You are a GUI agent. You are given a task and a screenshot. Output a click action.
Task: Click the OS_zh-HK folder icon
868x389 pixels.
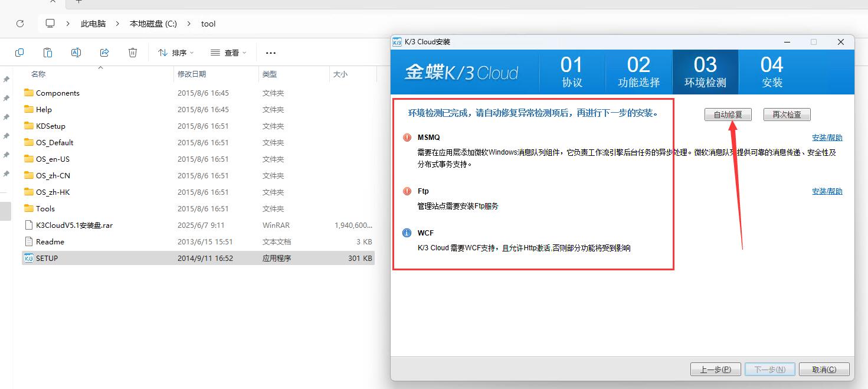tap(29, 192)
